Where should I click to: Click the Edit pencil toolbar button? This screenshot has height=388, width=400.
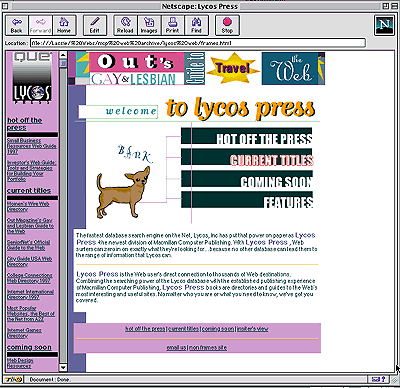point(95,25)
